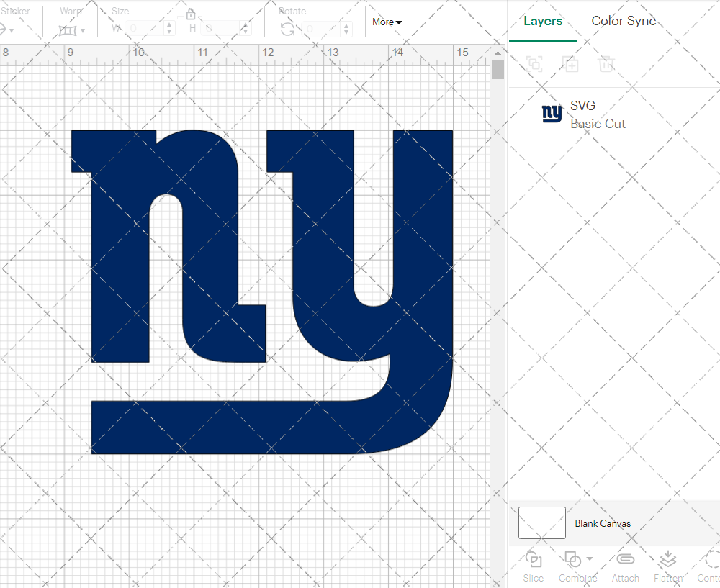Click the Height stepper arrows

pyautogui.click(x=246, y=29)
